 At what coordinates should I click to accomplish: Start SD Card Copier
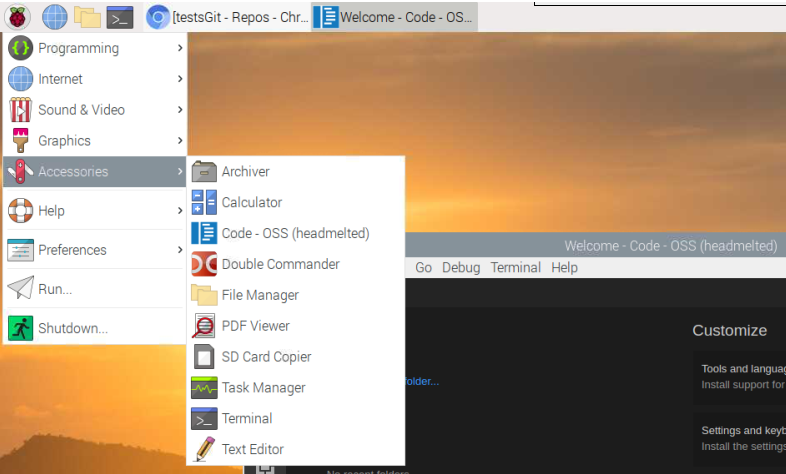[x=266, y=357]
